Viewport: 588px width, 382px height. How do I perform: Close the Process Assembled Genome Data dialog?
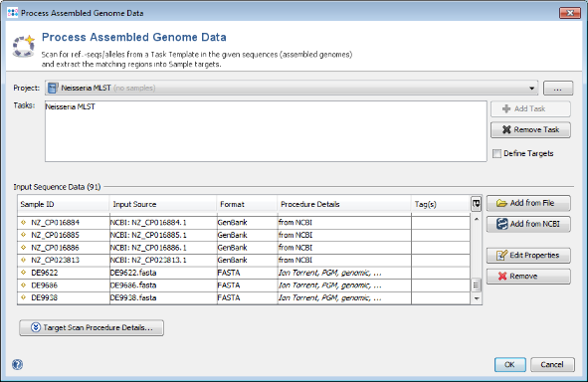(570, 13)
